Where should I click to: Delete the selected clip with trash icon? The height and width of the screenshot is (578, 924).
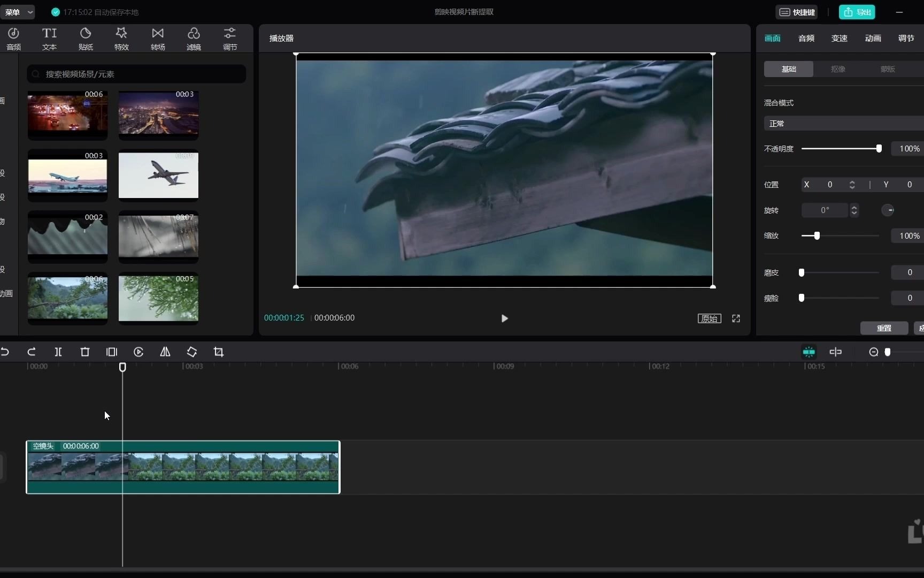tap(85, 352)
